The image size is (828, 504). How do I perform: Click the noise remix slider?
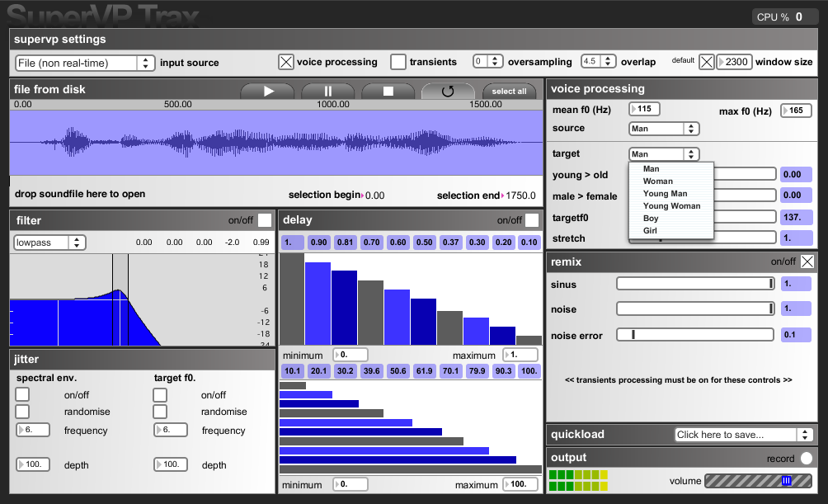click(695, 309)
